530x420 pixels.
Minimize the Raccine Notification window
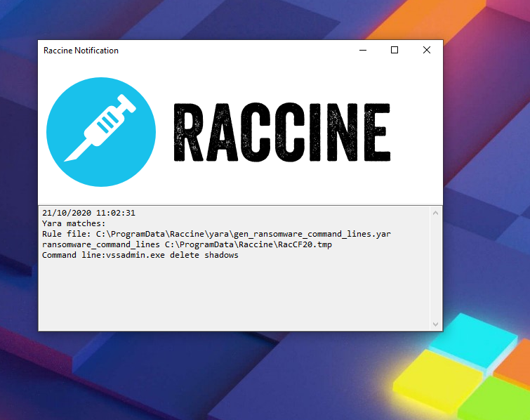(x=363, y=50)
